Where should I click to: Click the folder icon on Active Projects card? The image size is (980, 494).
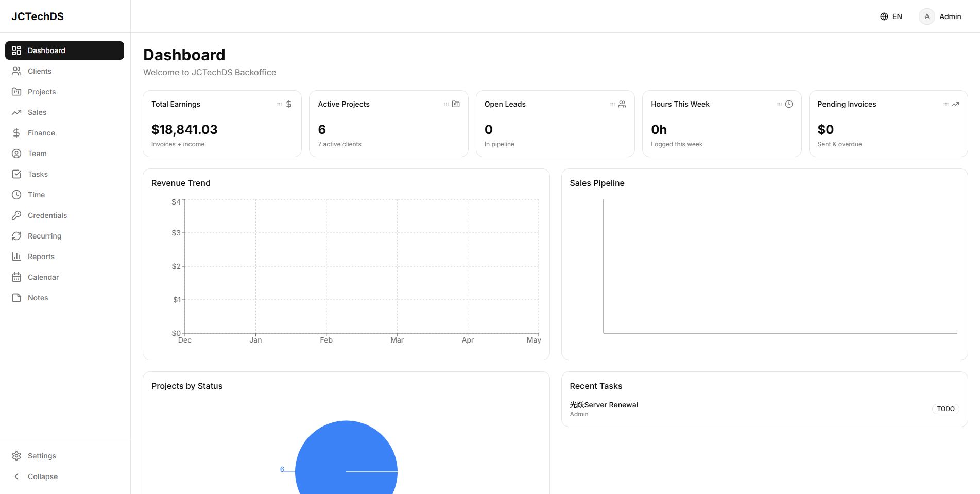coord(456,104)
